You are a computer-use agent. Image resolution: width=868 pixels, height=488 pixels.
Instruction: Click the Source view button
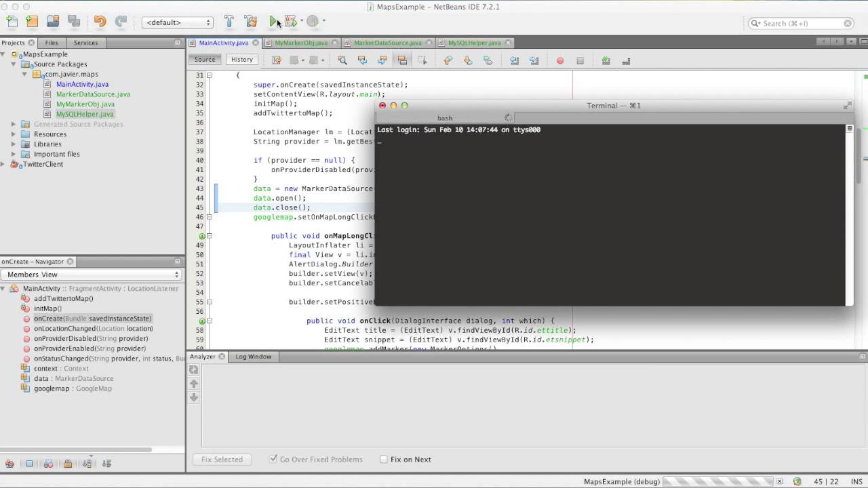click(x=205, y=60)
